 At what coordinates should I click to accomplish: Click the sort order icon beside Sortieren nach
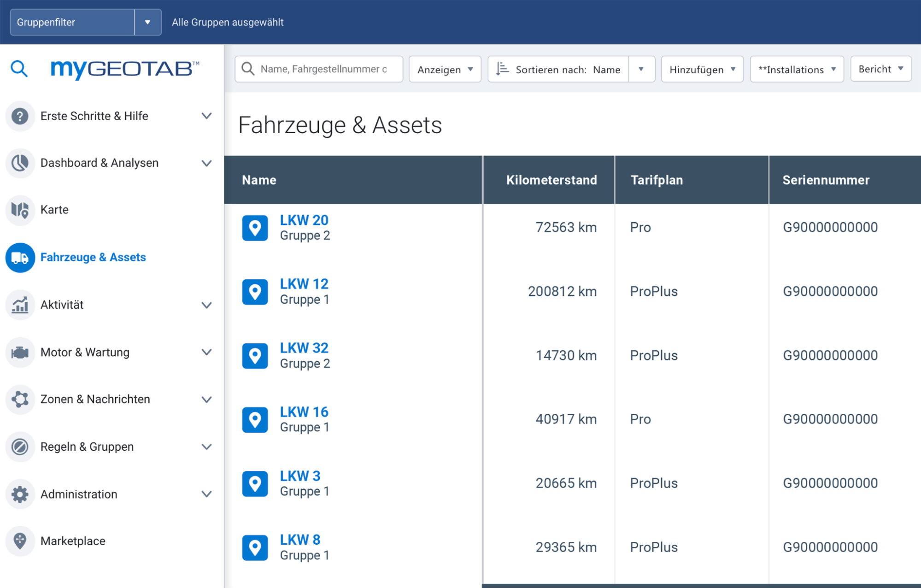pyautogui.click(x=502, y=69)
